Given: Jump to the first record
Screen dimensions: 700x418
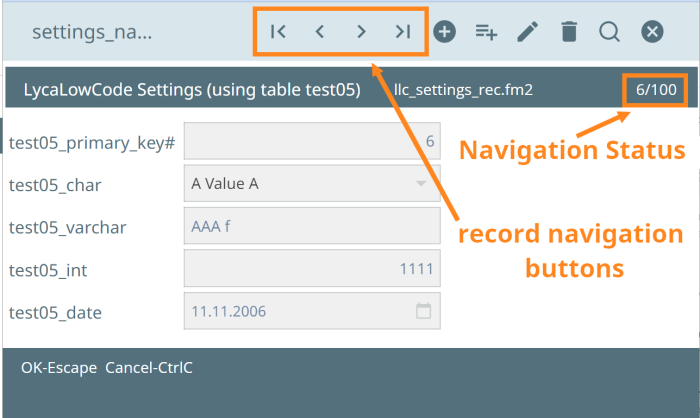Looking at the screenshot, I should (x=279, y=32).
